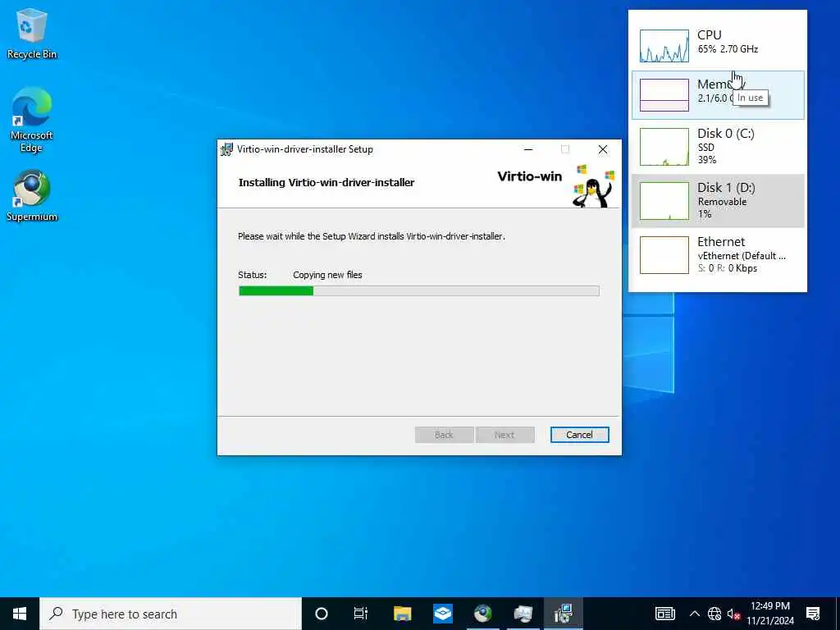Close the Virtio-win setup window
The width and height of the screenshot is (840, 630).
pos(603,149)
